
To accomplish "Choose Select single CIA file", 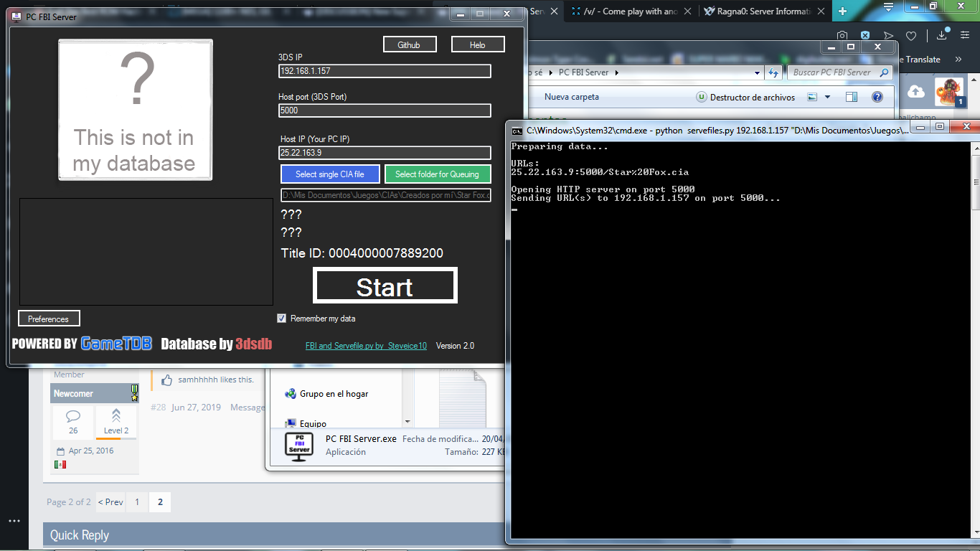I will pos(330,174).
